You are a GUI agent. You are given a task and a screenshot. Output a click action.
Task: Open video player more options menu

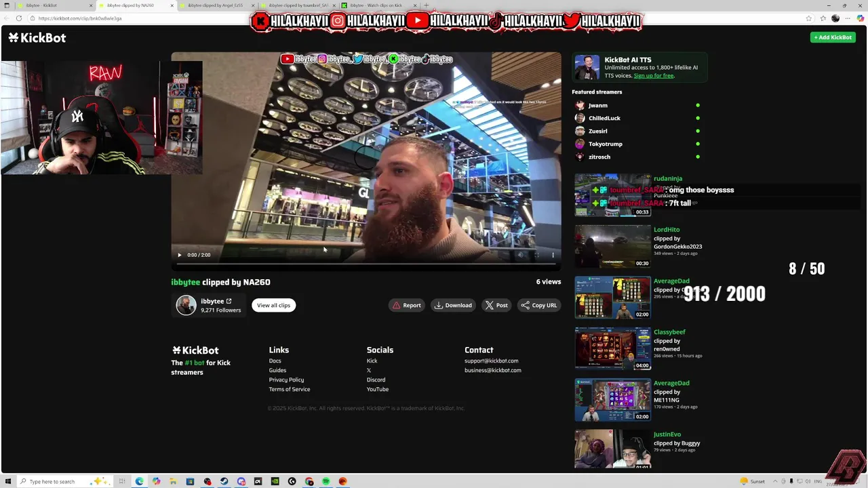coord(553,255)
